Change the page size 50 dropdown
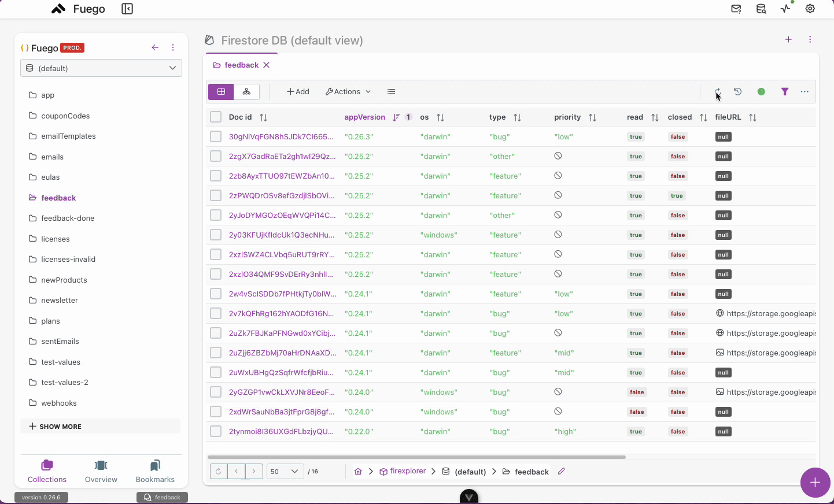 [x=285, y=472]
